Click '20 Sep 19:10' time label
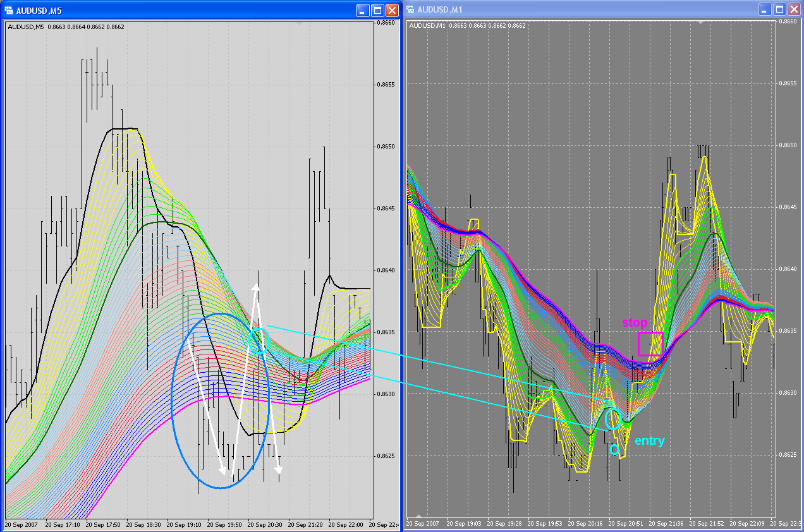Image resolution: width=804 pixels, height=532 pixels. (x=184, y=525)
